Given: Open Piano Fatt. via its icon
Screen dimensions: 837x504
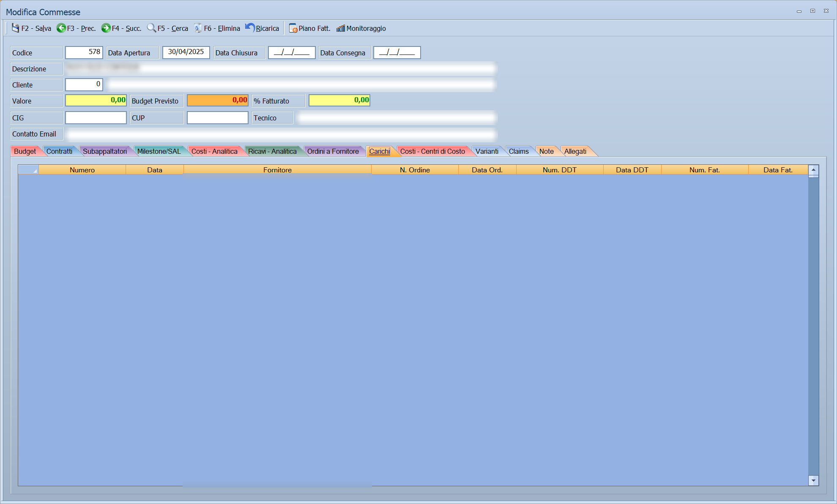Looking at the screenshot, I should tap(293, 28).
